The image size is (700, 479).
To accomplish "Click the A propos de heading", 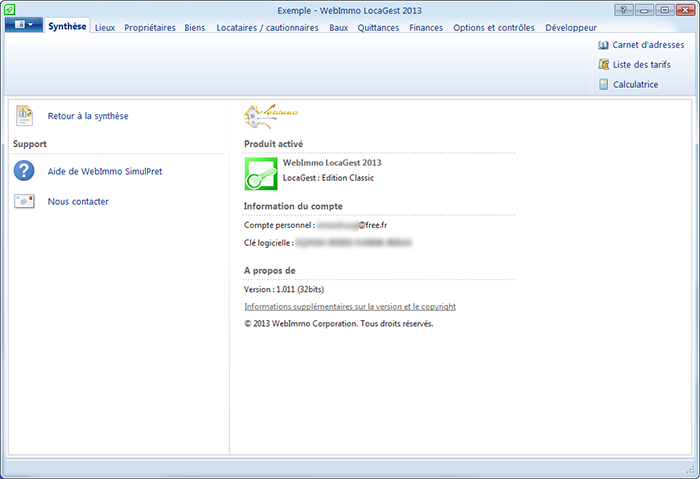I will pos(270,271).
